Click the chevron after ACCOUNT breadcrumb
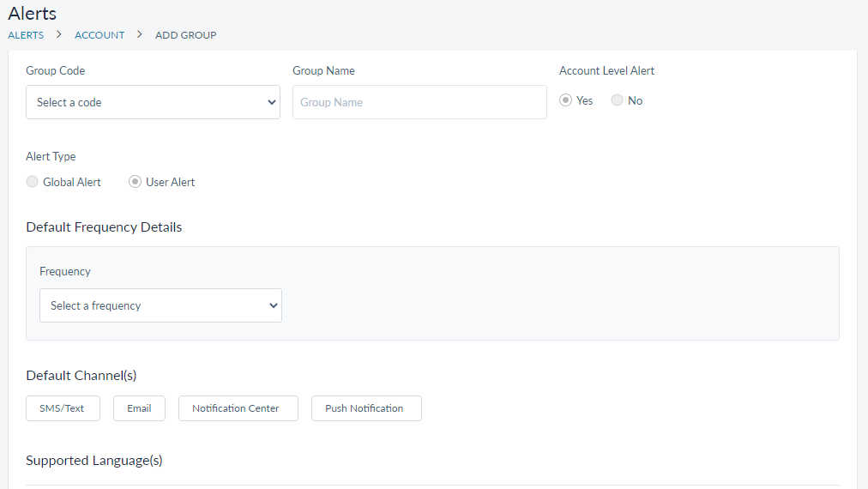 pyautogui.click(x=140, y=35)
